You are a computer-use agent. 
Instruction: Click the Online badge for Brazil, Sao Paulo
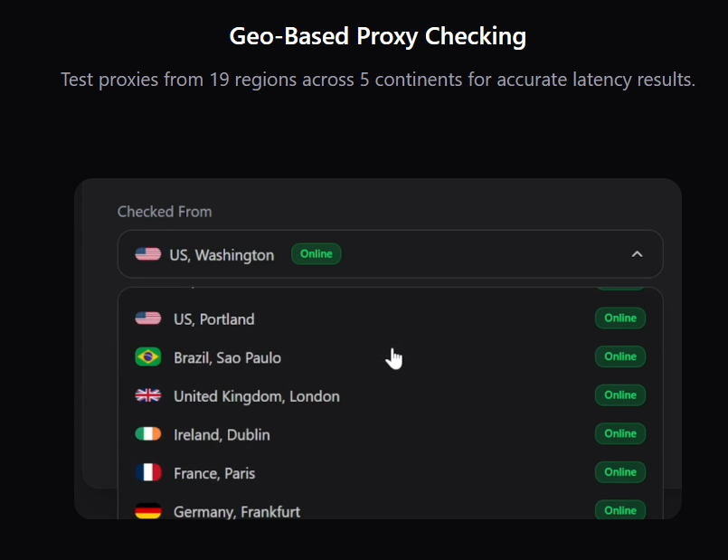[x=619, y=356]
